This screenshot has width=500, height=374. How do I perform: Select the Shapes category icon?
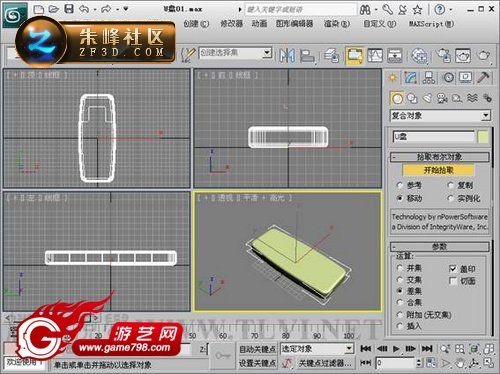click(x=412, y=98)
